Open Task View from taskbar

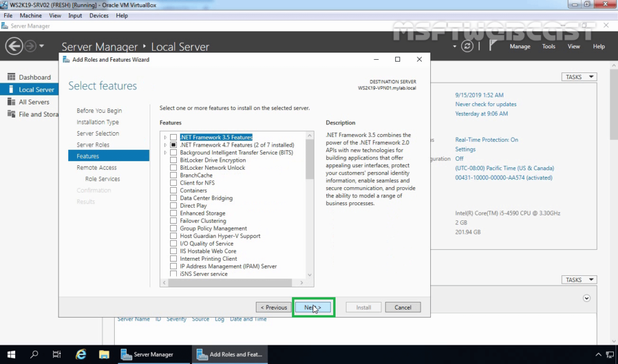(57, 354)
